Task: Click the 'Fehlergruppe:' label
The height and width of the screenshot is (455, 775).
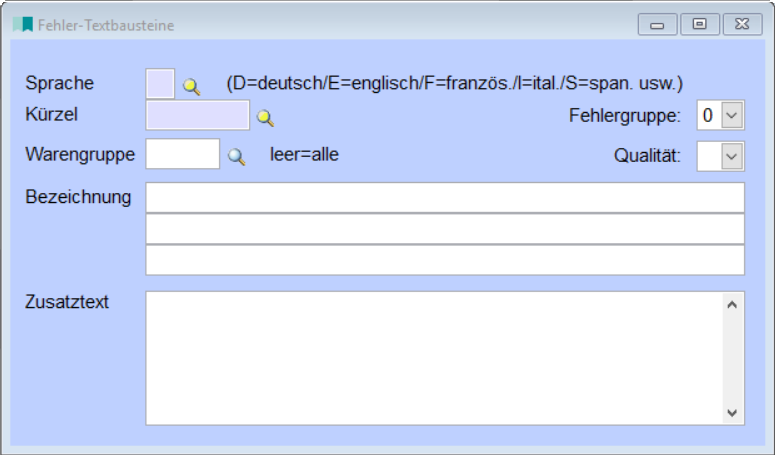Action: click(625, 116)
